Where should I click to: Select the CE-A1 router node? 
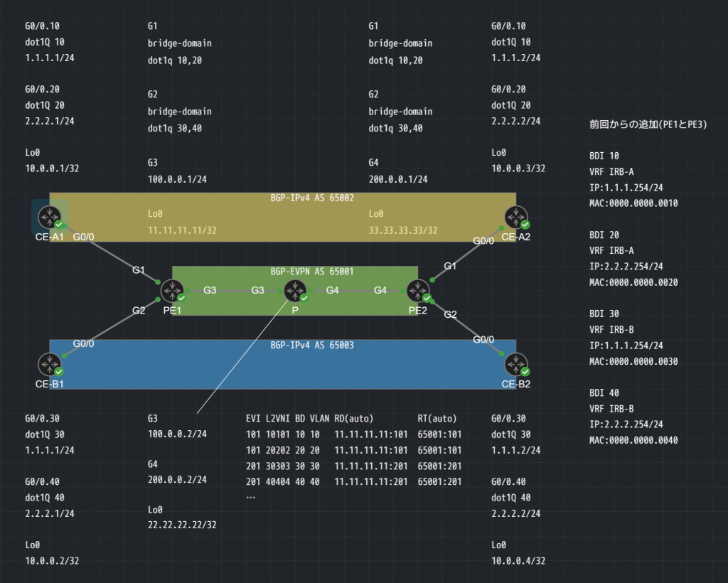[49, 216]
